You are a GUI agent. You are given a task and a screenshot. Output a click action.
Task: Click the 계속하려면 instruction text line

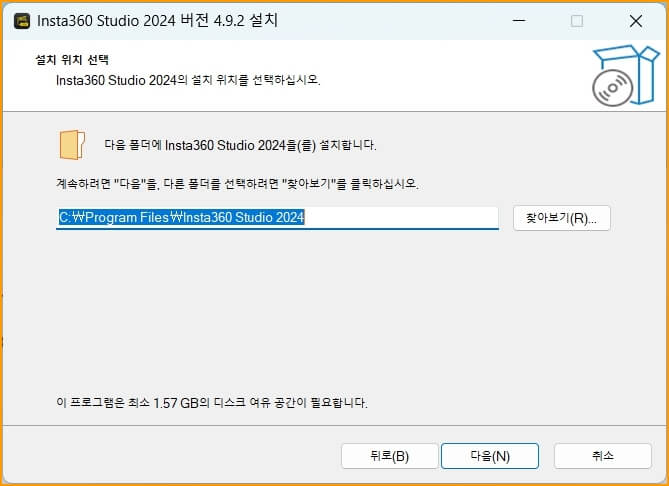[x=238, y=184]
